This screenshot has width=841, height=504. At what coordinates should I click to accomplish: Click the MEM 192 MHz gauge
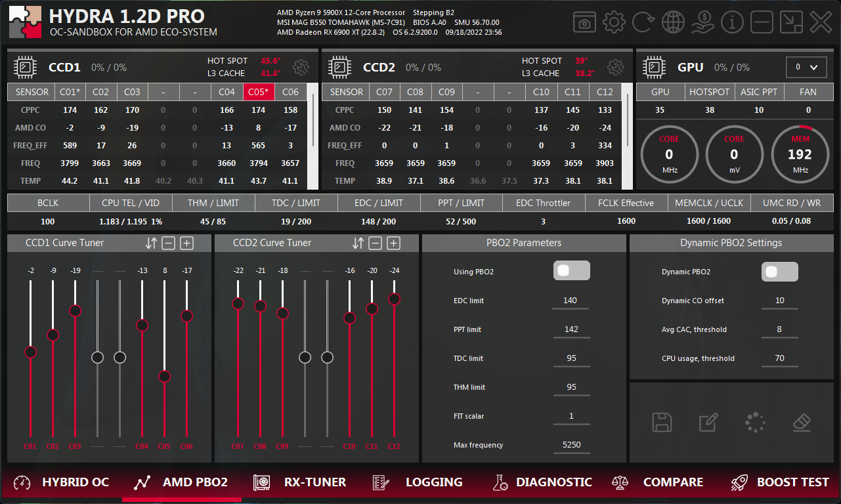click(800, 155)
